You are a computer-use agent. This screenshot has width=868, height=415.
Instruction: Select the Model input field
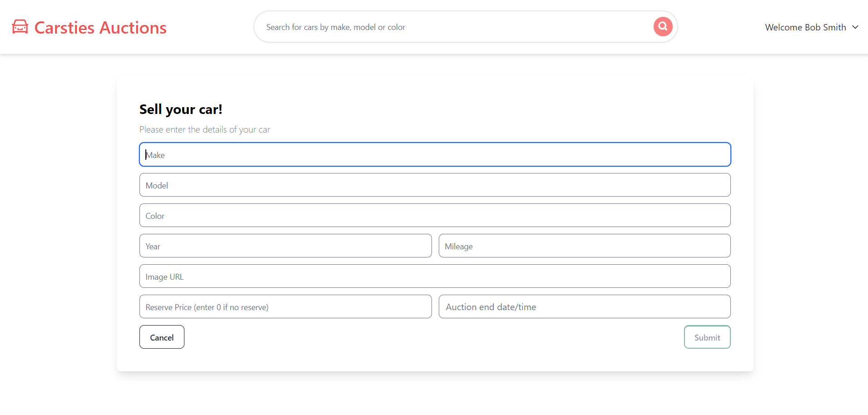[x=435, y=185]
